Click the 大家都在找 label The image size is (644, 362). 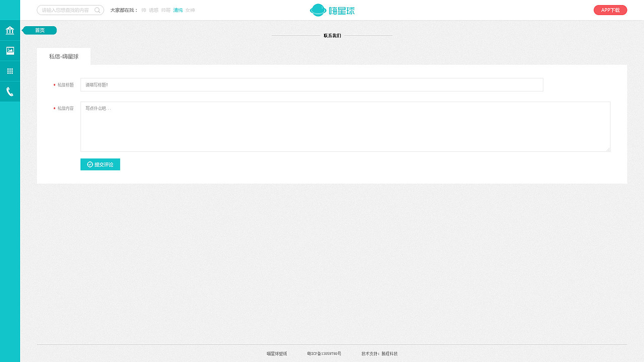click(x=124, y=10)
